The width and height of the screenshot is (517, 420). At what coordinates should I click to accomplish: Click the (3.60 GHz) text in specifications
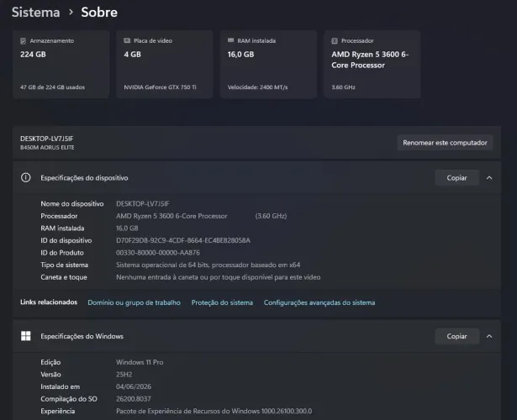pyautogui.click(x=271, y=216)
